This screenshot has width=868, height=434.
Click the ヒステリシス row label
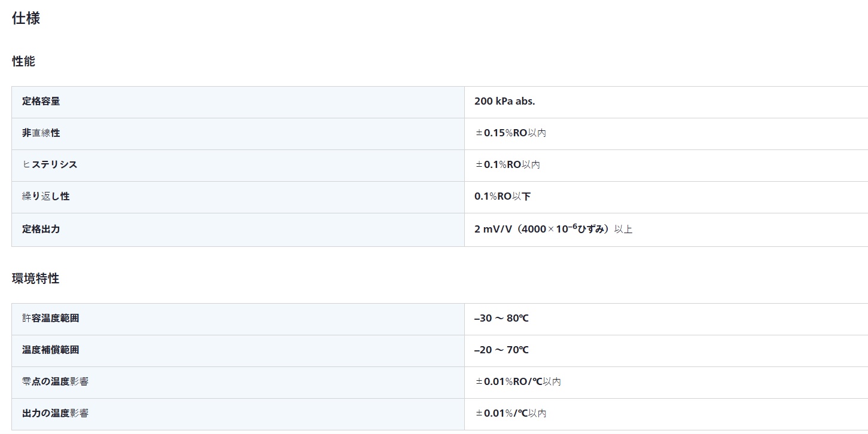(50, 164)
